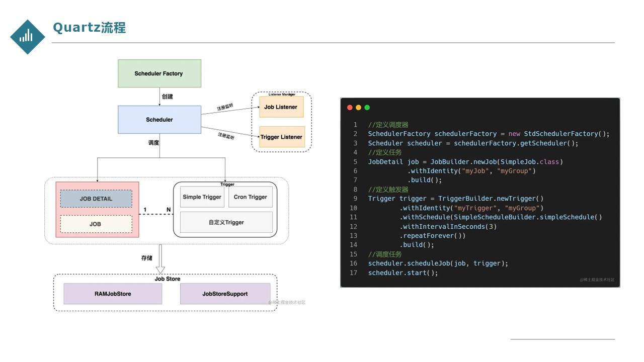Click the yellow dot in code window
This screenshot has width=644, height=362.
pos(359,108)
